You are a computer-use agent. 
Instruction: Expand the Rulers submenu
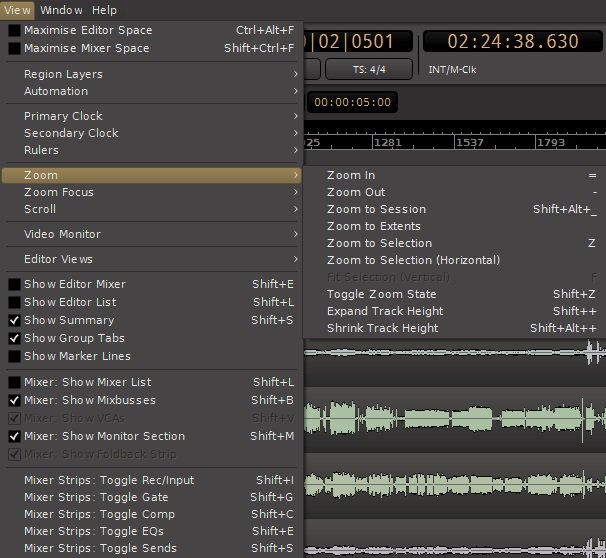click(152, 150)
